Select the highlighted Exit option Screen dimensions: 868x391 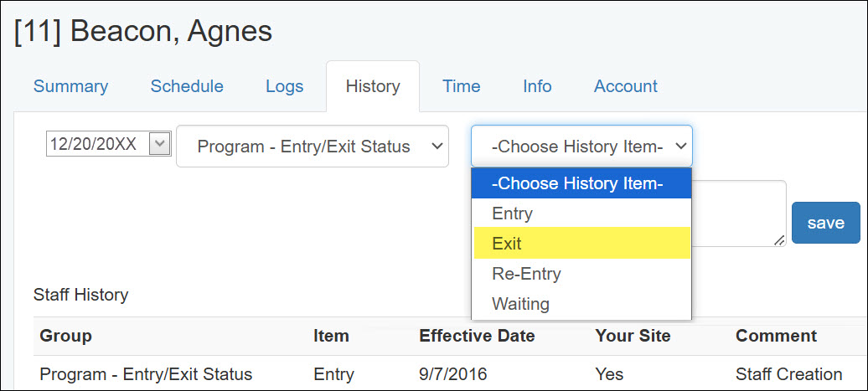(508, 244)
